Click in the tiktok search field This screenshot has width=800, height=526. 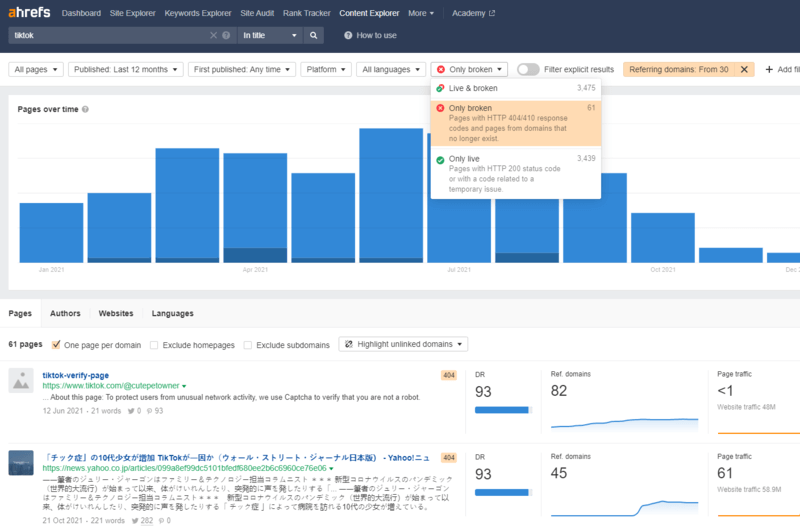point(100,35)
